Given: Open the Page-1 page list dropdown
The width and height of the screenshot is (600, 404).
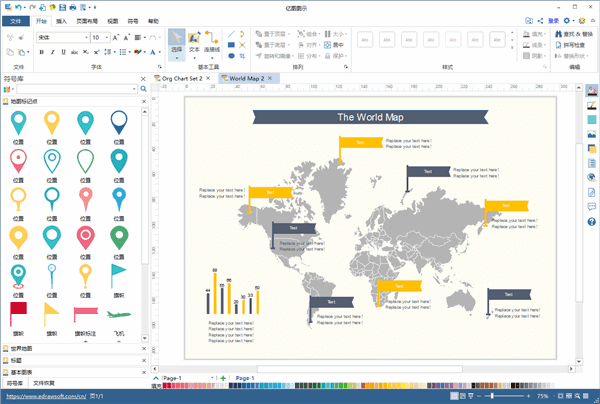Looking at the screenshot, I should pyautogui.click(x=213, y=377).
